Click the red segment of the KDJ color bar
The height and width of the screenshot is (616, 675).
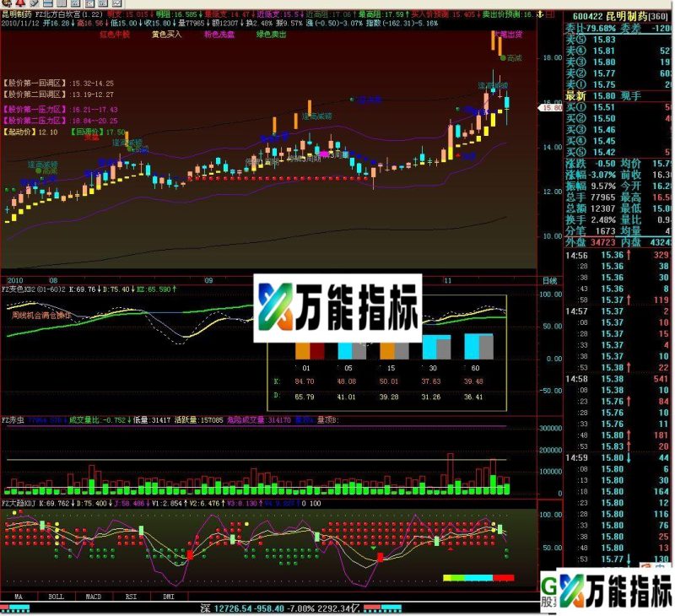504,578
